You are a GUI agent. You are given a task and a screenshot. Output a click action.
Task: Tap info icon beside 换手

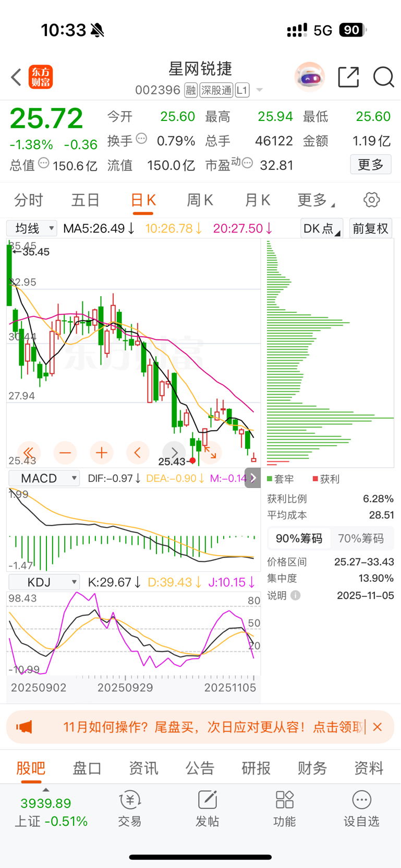[x=141, y=139]
